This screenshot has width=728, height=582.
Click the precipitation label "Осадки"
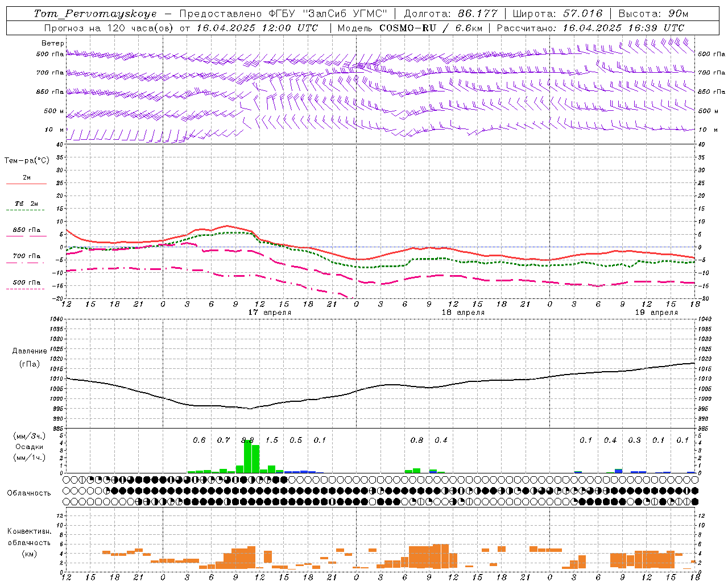pos(30,447)
